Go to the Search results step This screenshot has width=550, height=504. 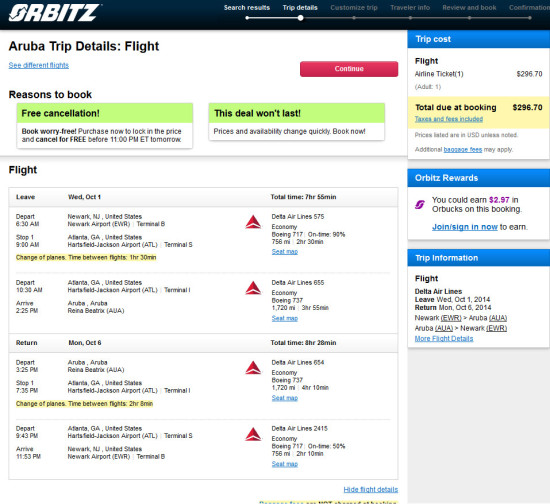247,8
